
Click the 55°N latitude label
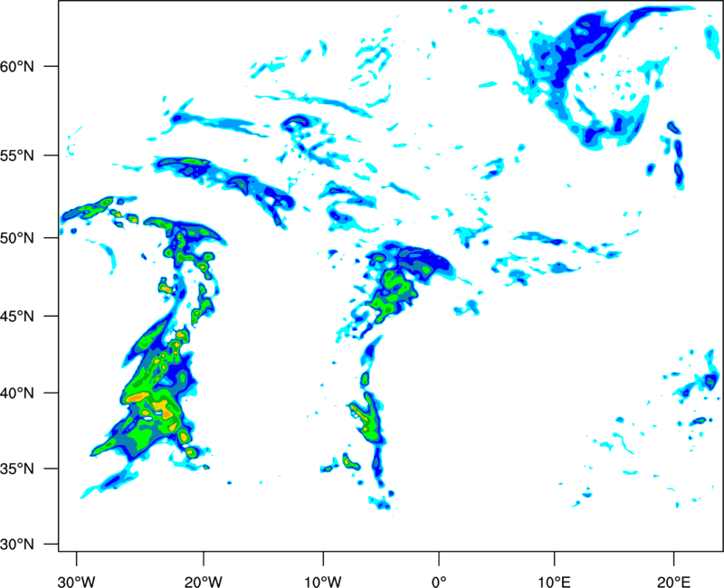pos(17,156)
